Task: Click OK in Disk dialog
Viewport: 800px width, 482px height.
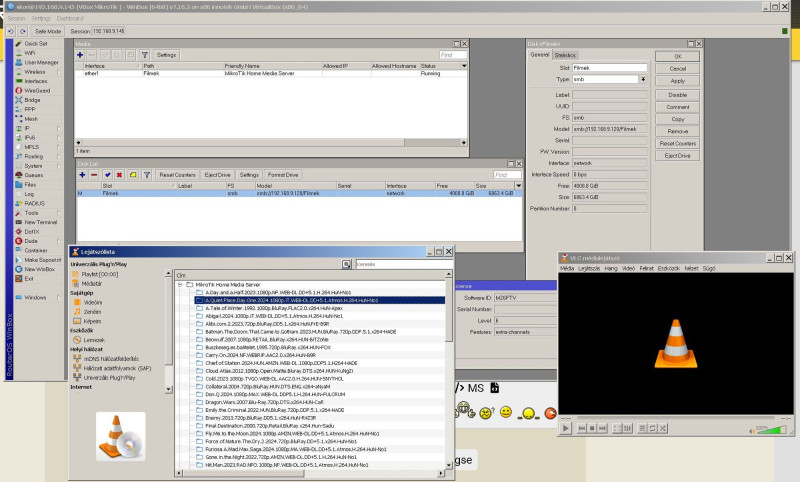Action: pos(678,57)
